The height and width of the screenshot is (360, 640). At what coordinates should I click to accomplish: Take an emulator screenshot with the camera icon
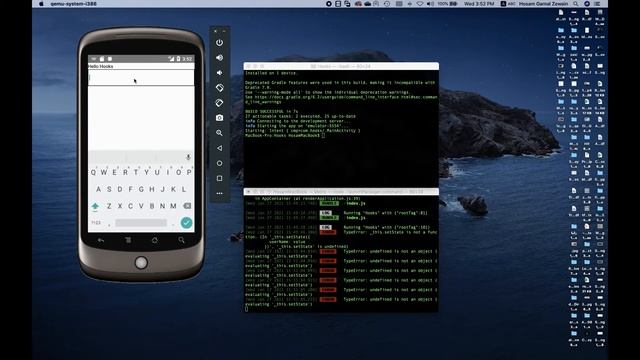tap(220, 118)
